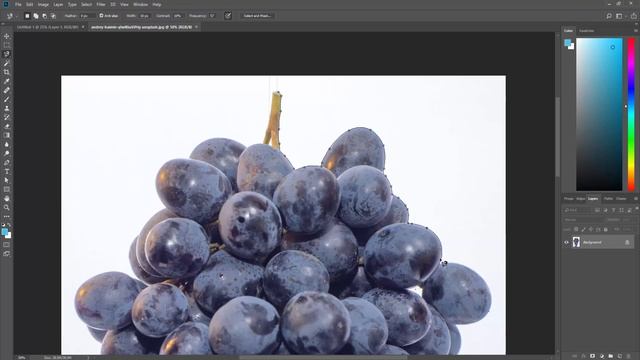Open the File menu
Image resolution: width=640 pixels, height=360 pixels.
pos(18,4)
